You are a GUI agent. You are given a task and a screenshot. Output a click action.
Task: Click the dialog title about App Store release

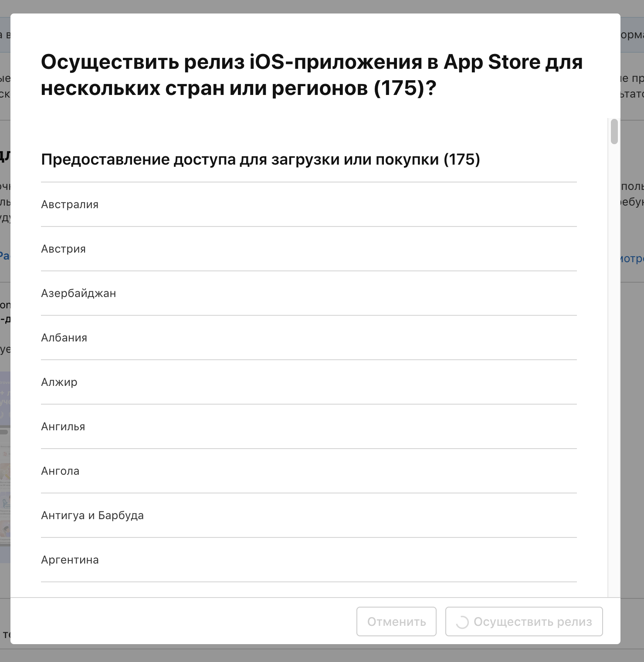pos(311,75)
